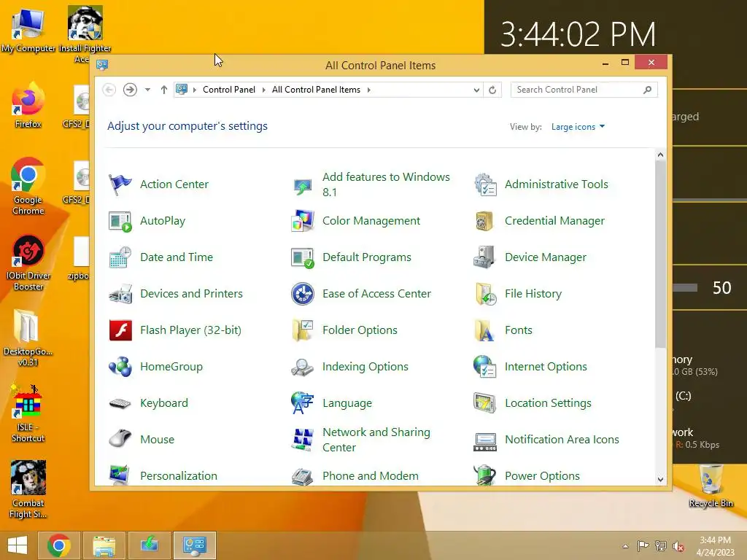Open the Windows Start button
The image size is (747, 560).
click(x=18, y=545)
